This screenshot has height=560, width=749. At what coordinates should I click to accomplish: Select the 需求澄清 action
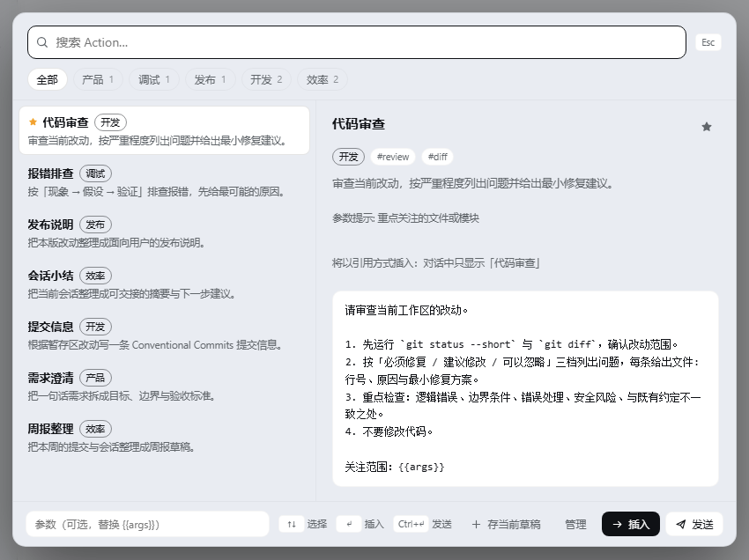click(x=164, y=387)
